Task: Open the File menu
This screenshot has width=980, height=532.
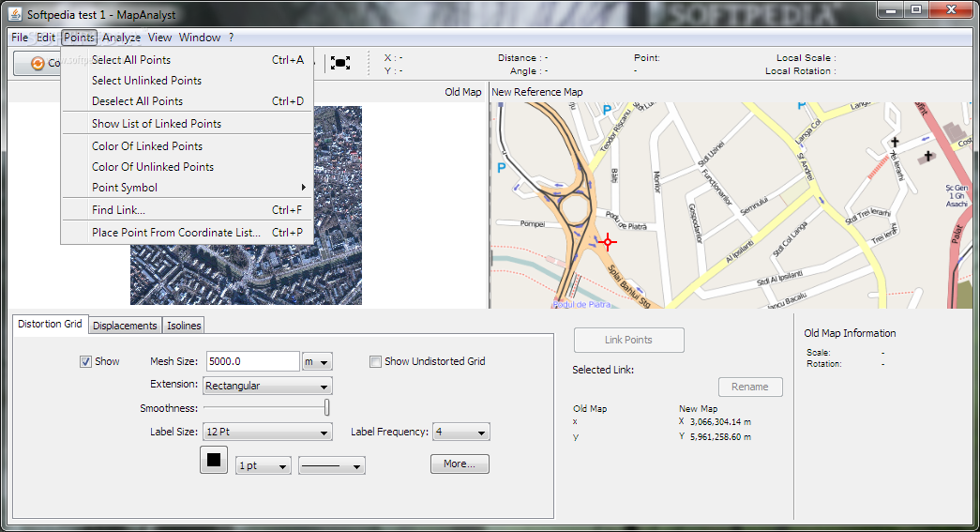Action: pyautogui.click(x=20, y=38)
